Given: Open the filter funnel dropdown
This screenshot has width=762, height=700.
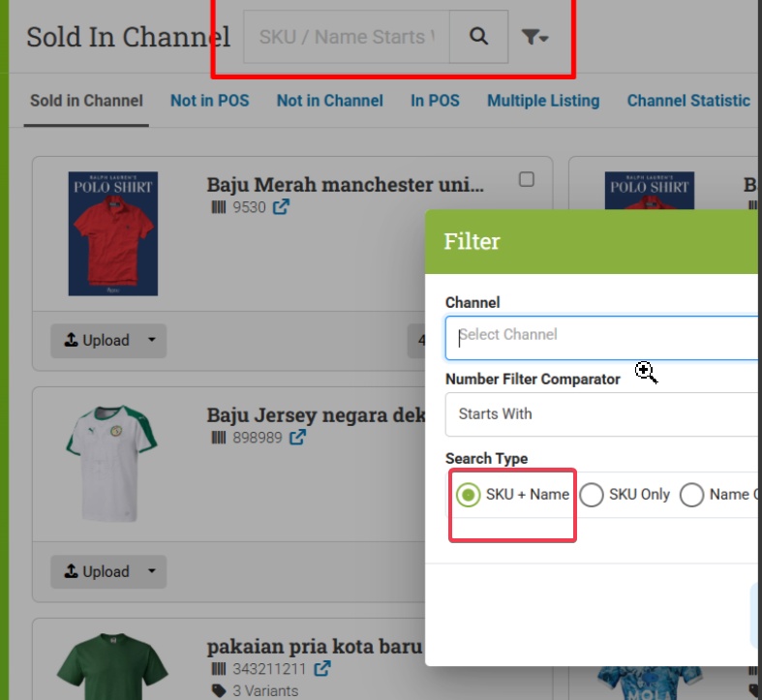Looking at the screenshot, I should tap(534, 38).
